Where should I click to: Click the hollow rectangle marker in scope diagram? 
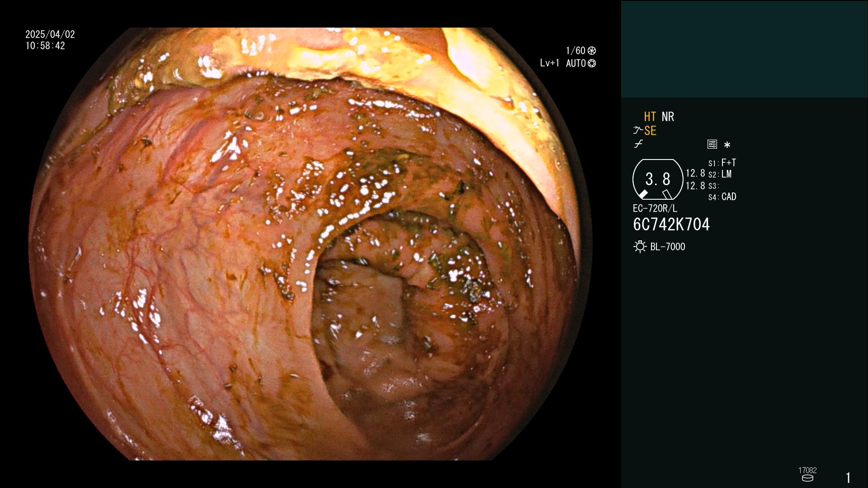coord(667,194)
